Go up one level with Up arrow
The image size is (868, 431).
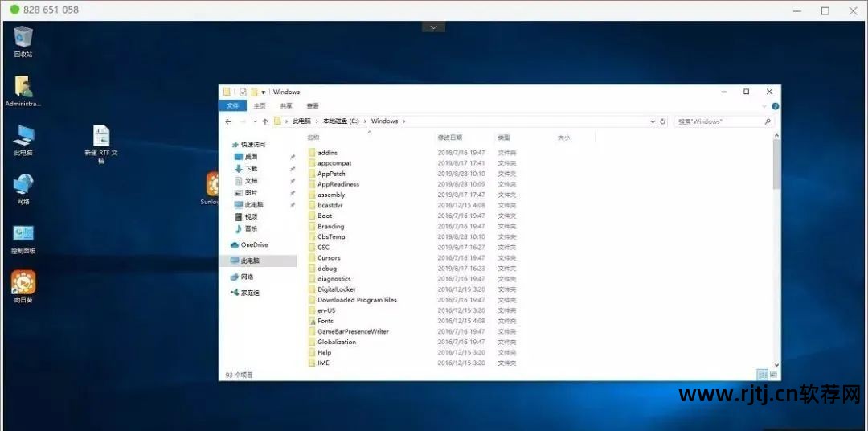tap(265, 121)
